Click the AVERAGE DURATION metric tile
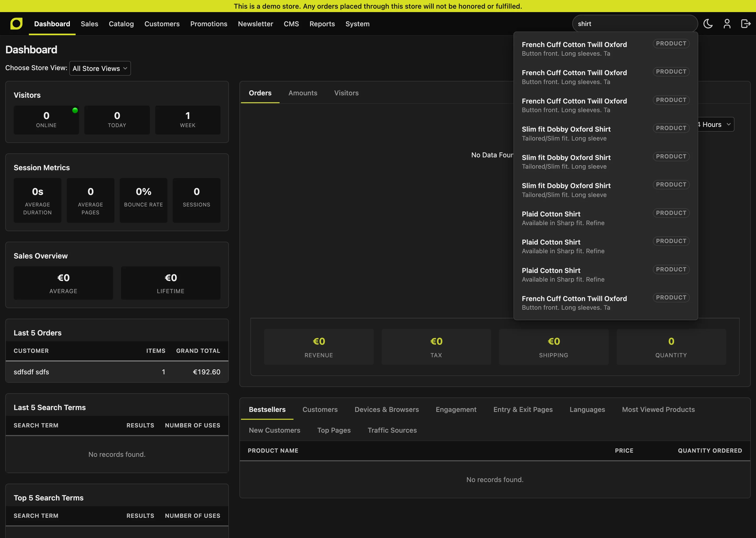This screenshot has height=538, width=756. click(37, 200)
